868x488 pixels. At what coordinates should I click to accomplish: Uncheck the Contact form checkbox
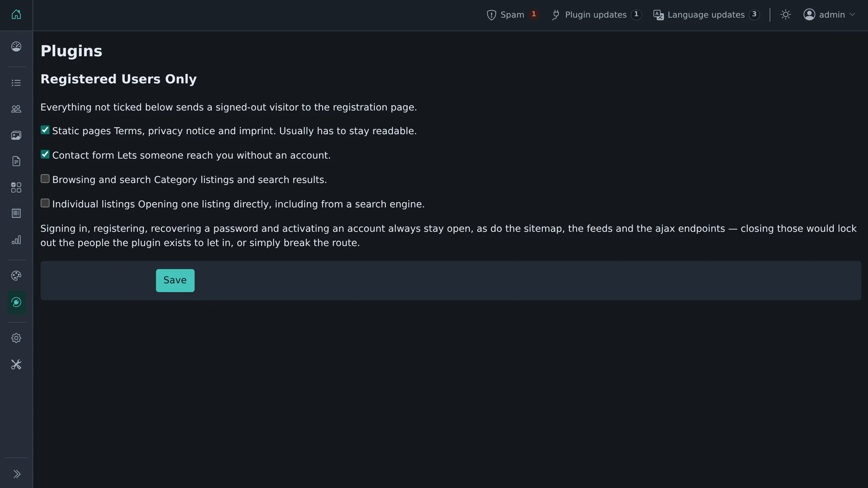click(45, 154)
